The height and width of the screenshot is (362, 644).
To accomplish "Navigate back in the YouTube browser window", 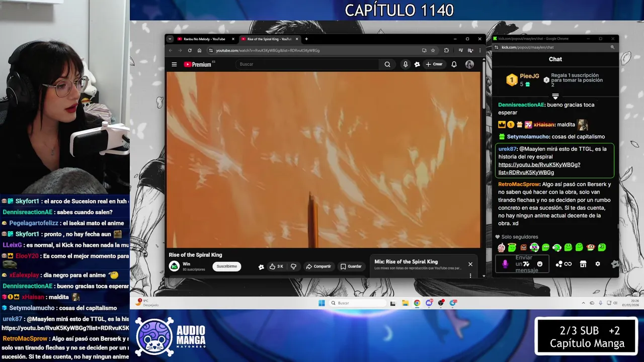I will (x=170, y=50).
